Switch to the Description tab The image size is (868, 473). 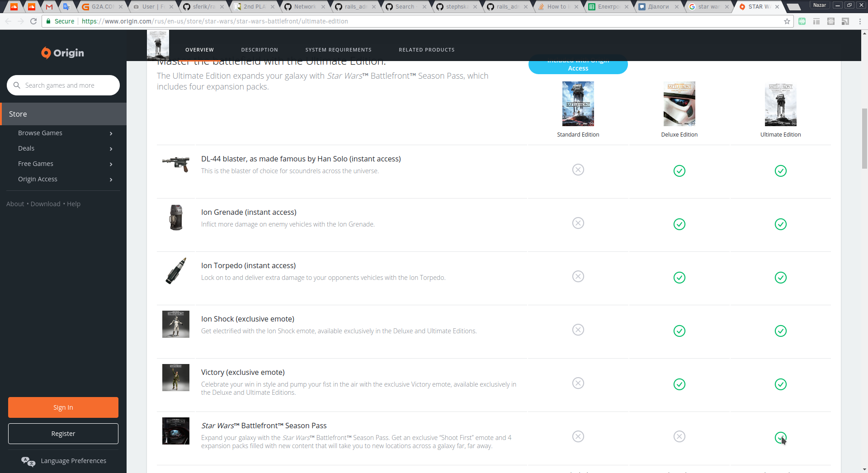pyautogui.click(x=259, y=50)
